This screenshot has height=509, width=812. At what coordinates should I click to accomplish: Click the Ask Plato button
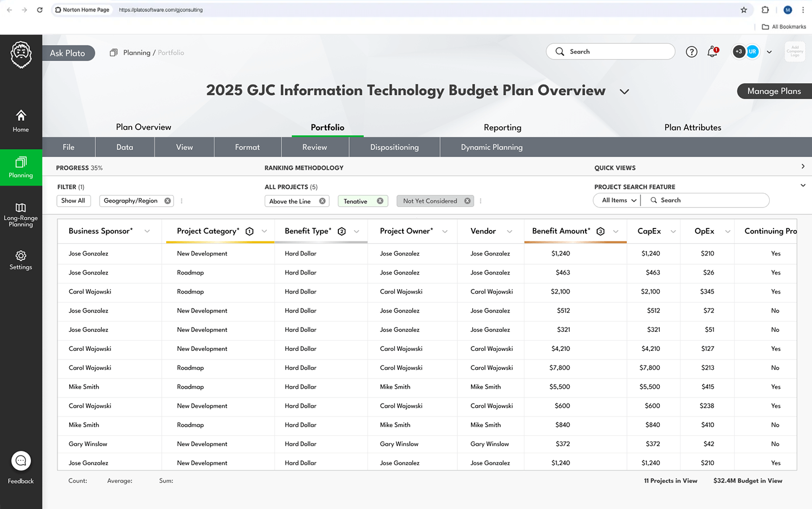pyautogui.click(x=68, y=53)
